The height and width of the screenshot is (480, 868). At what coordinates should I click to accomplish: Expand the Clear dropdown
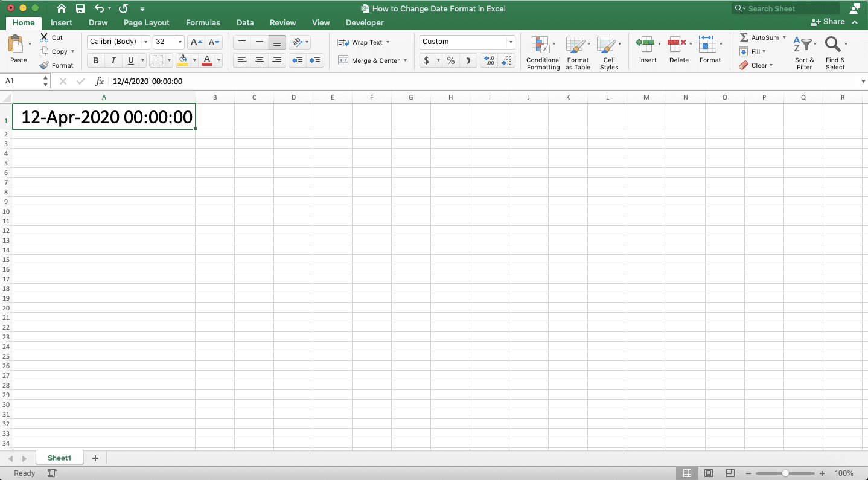pyautogui.click(x=771, y=65)
